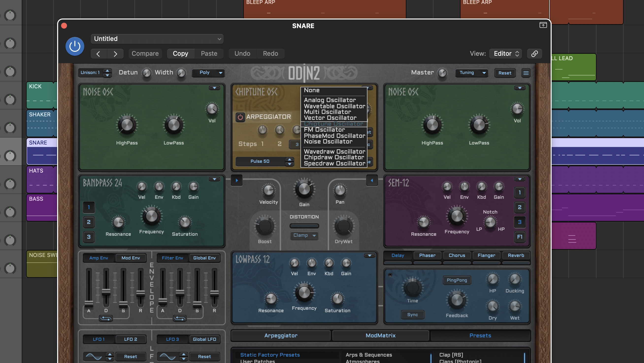Click the Reset button next to Tuning
This screenshot has height=363, width=644.
pos(505,73)
